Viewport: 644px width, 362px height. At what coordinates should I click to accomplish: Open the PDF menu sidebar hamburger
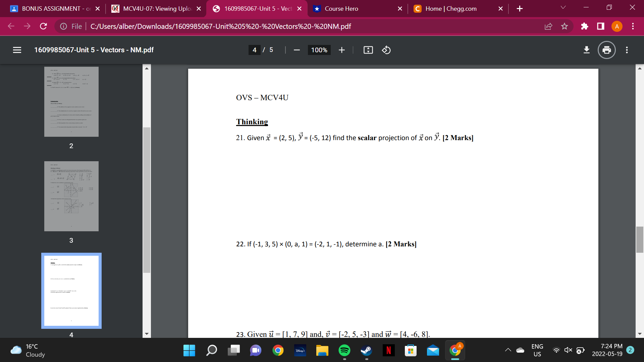click(17, 50)
